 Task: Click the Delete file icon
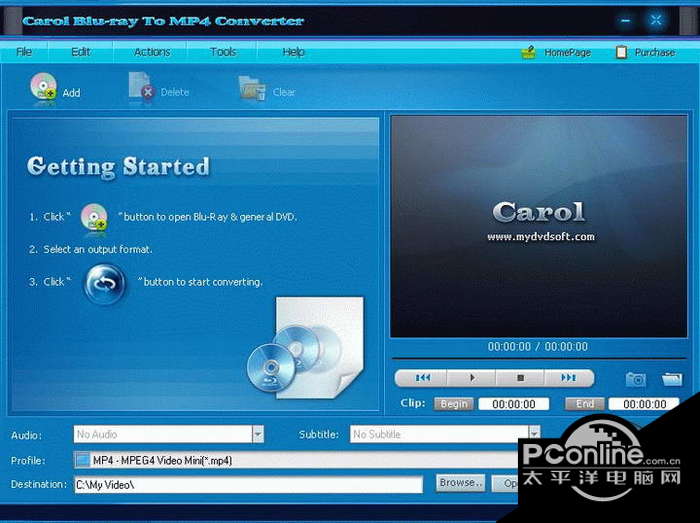(x=141, y=86)
